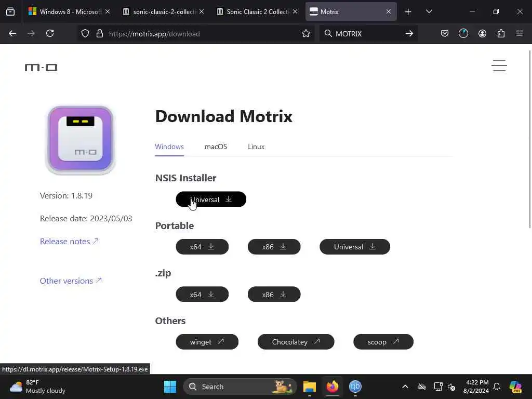
Task: Open the weather widget showing 82°F
Action: click(x=37, y=387)
